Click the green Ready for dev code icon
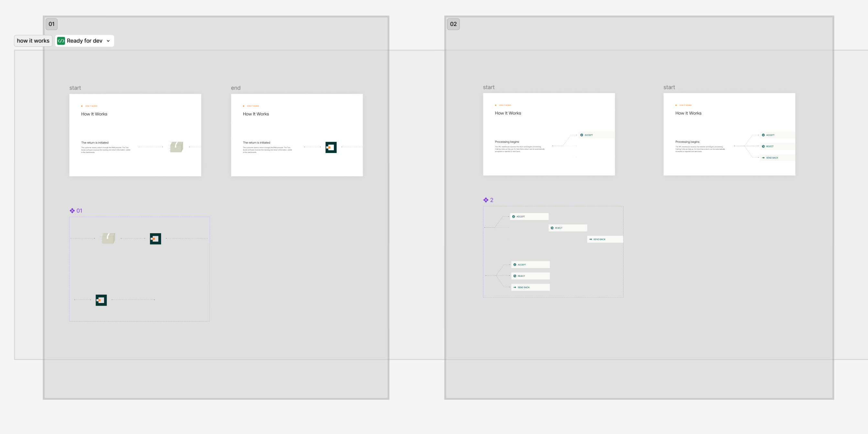The image size is (868, 434). pos(61,41)
